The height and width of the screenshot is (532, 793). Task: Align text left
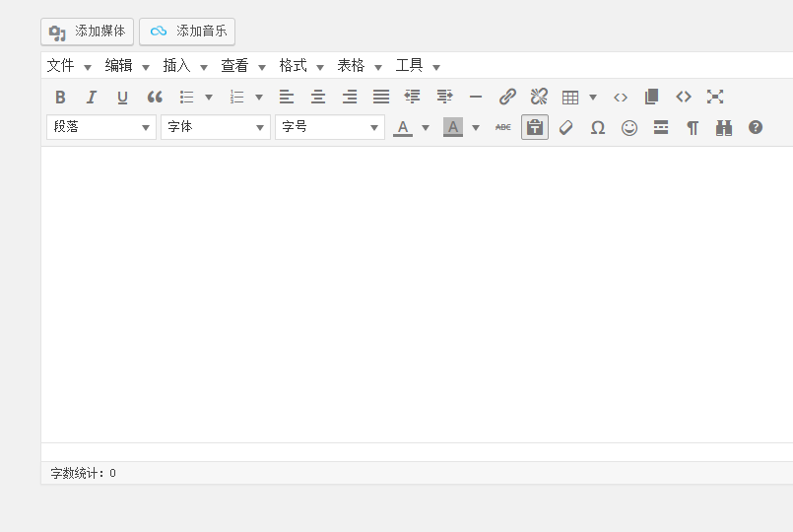pos(287,97)
